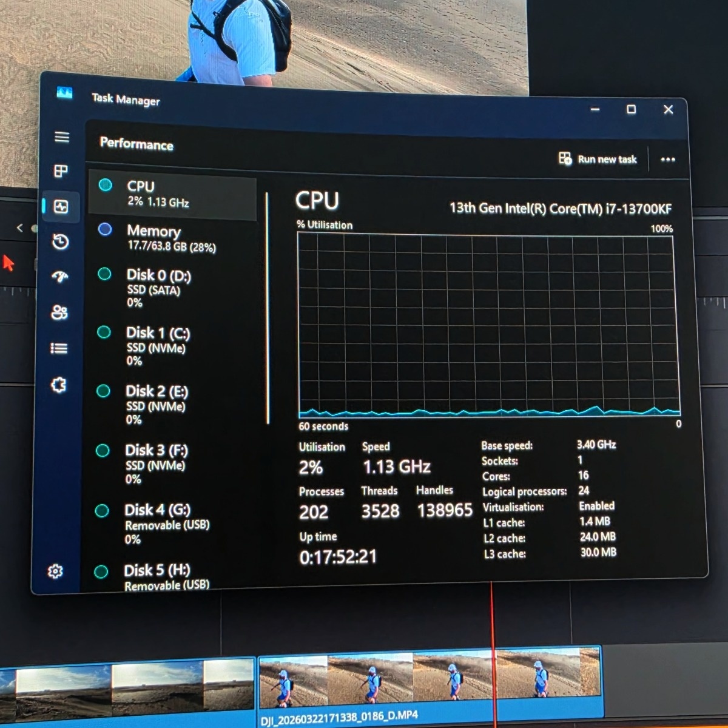Maximize the Task Manager window
This screenshot has width=728, height=728.
(x=631, y=109)
